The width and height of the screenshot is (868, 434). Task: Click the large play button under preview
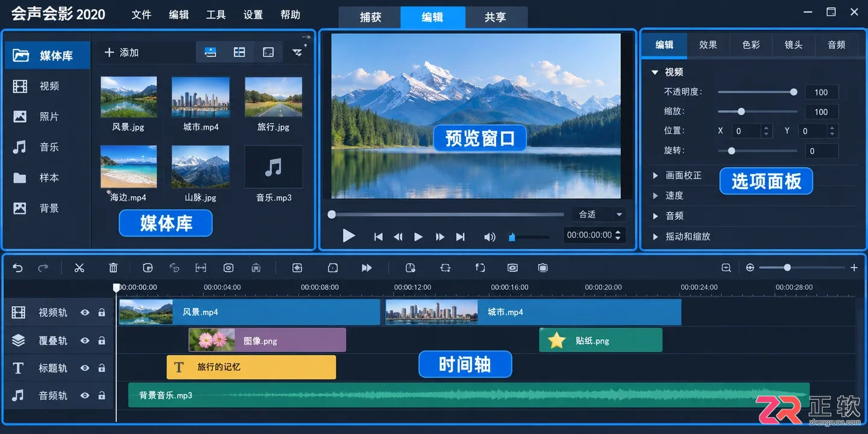(348, 236)
